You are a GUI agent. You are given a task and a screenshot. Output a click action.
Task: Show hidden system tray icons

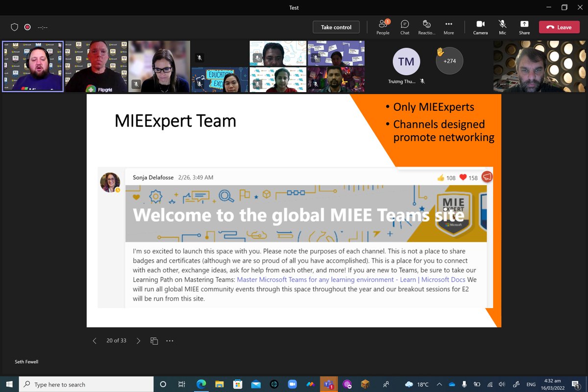pyautogui.click(x=439, y=384)
